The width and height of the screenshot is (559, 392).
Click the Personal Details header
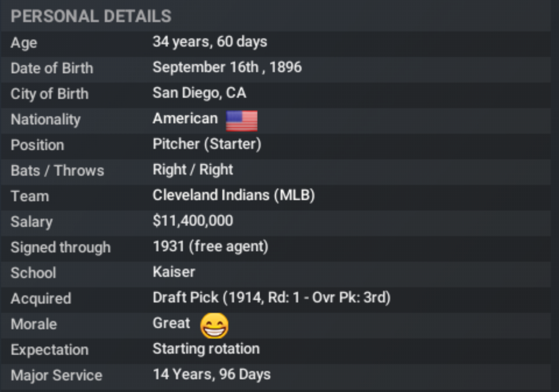click(x=91, y=16)
